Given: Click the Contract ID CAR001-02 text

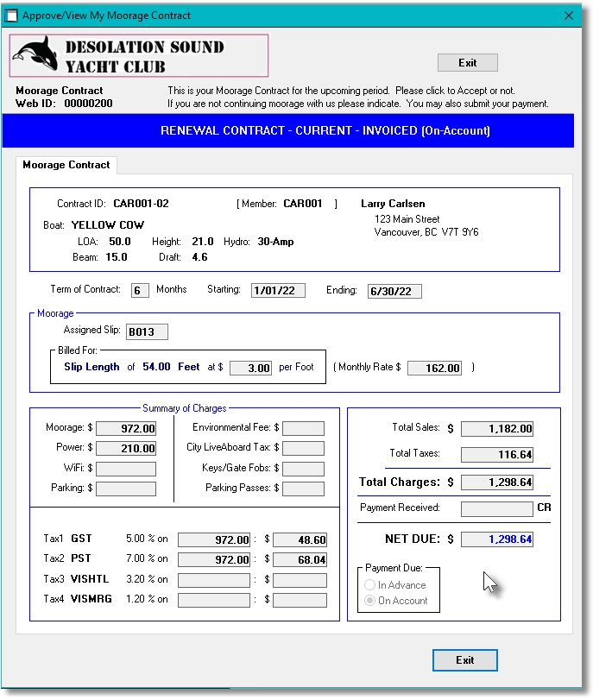Looking at the screenshot, I should pyautogui.click(x=141, y=204).
